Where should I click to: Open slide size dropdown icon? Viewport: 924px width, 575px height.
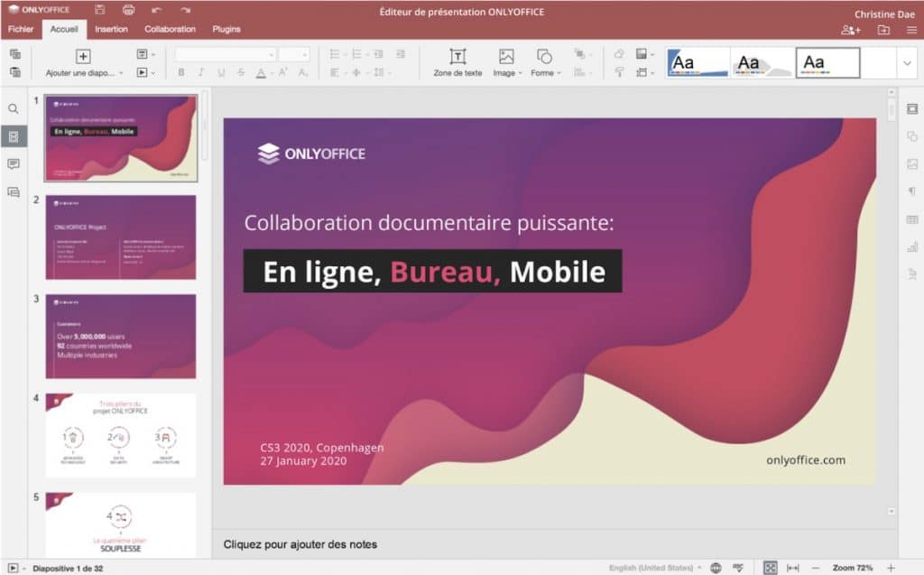click(x=644, y=72)
